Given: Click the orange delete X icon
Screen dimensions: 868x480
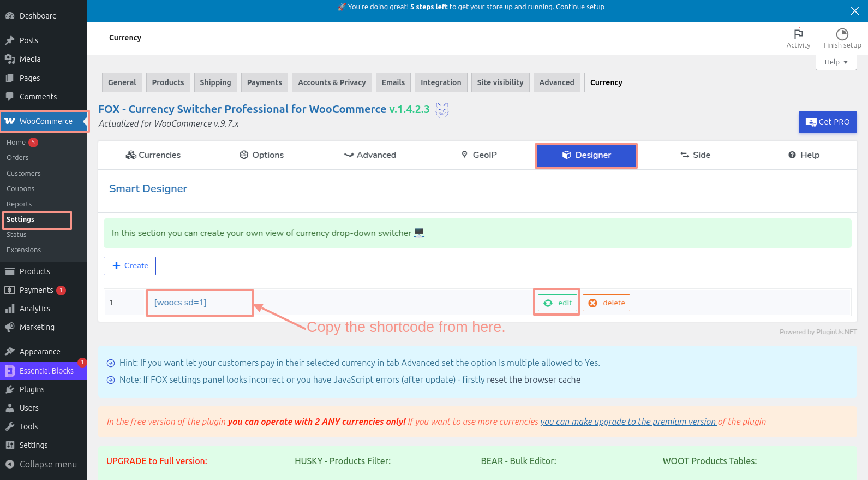Looking at the screenshot, I should point(593,303).
